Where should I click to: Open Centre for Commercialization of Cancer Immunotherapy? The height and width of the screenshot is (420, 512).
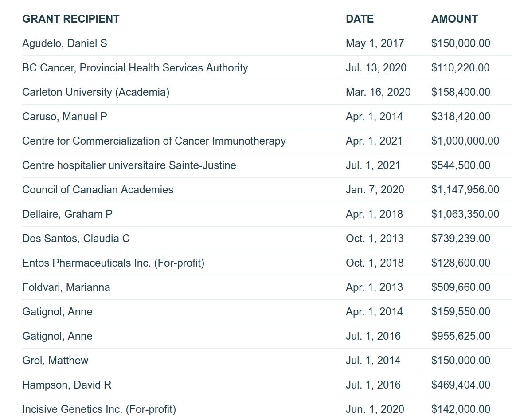pyautogui.click(x=154, y=141)
